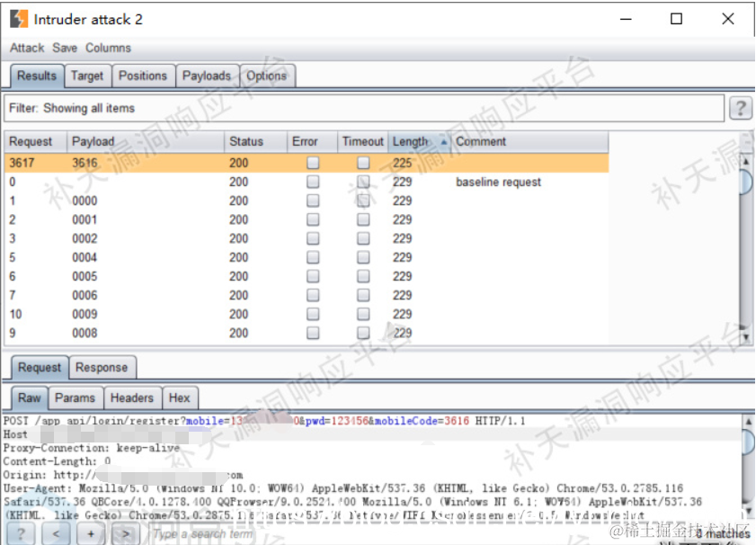Select the baseline request row
This screenshot has width=756, height=545.
307,182
